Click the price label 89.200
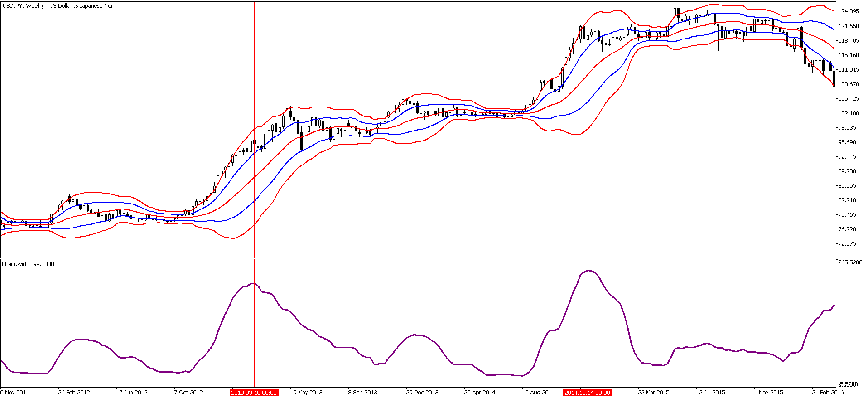The height and width of the screenshot is (398, 868). tap(847, 171)
